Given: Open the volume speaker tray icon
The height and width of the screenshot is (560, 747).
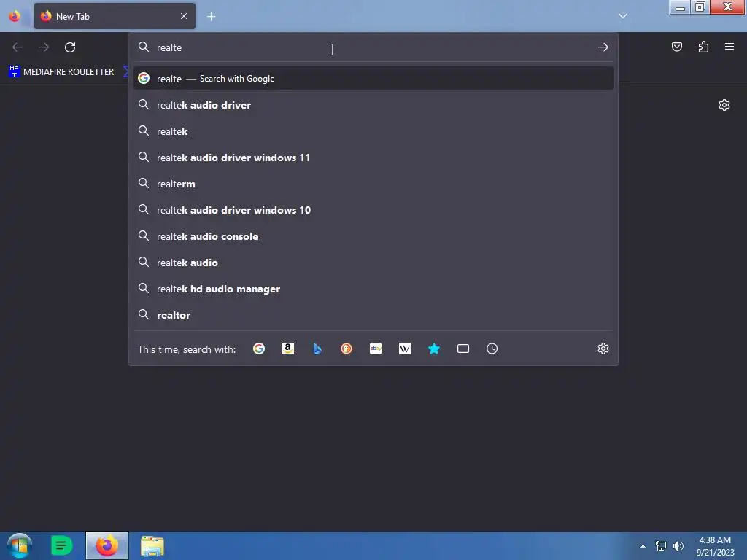Looking at the screenshot, I should (x=678, y=546).
